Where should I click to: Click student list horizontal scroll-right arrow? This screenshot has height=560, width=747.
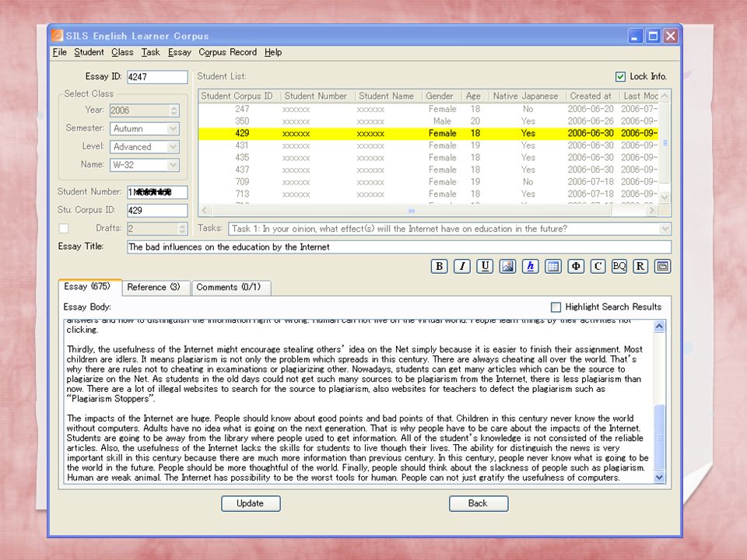coord(652,210)
